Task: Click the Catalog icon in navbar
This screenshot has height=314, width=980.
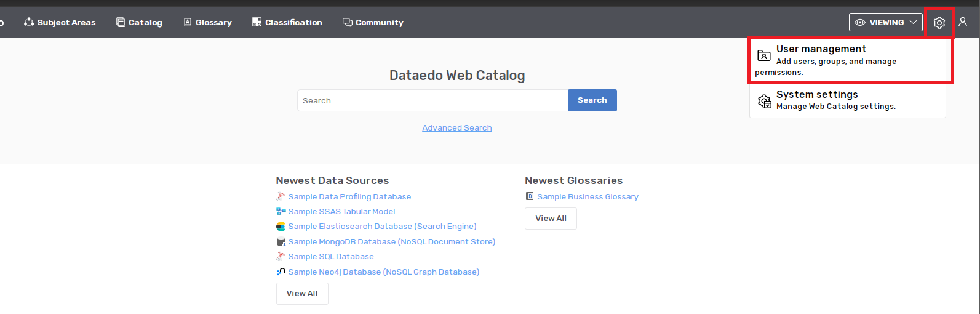Action: 121,22
